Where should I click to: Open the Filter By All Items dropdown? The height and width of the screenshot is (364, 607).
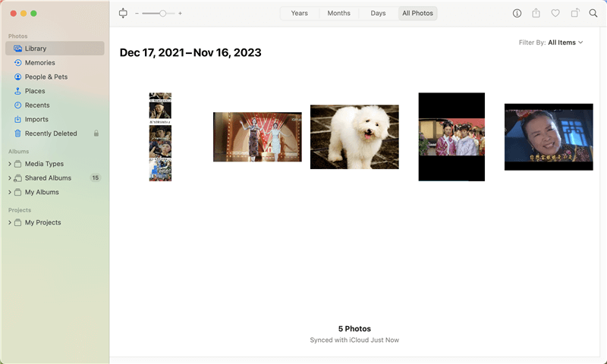[x=565, y=42]
